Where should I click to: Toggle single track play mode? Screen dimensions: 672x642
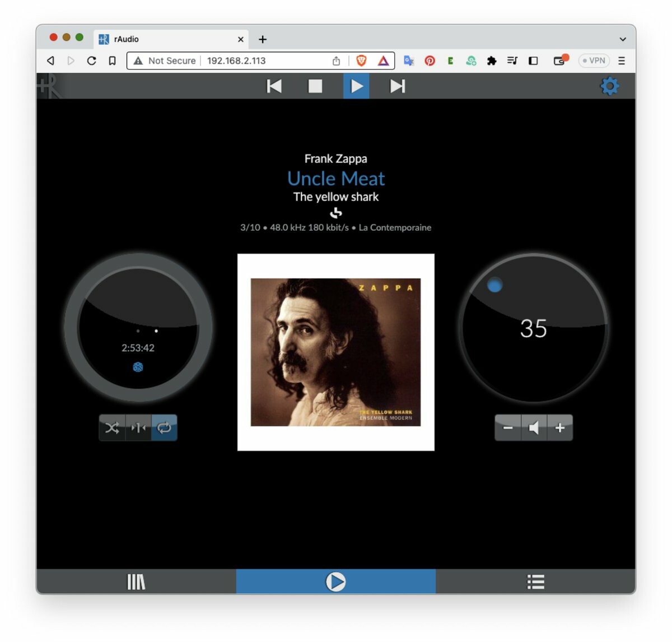(x=138, y=428)
